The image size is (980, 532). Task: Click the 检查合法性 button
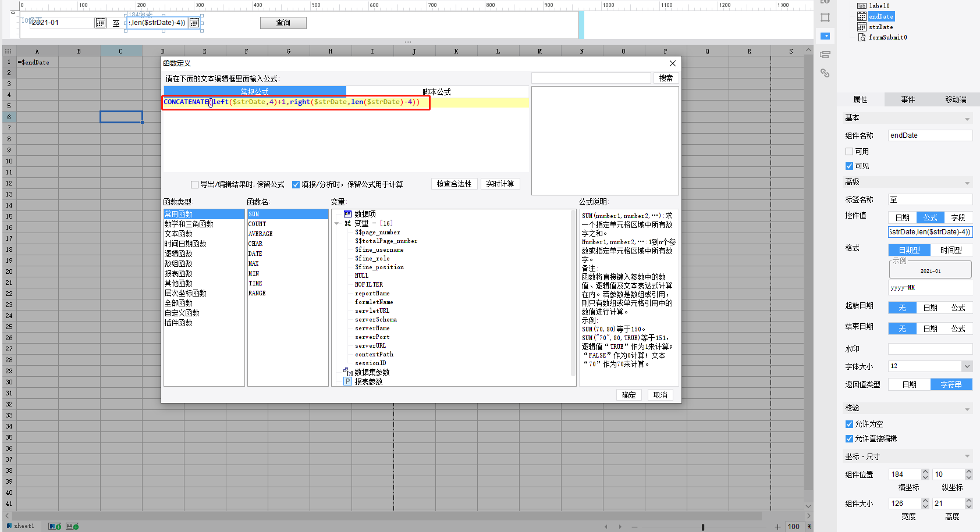point(455,184)
